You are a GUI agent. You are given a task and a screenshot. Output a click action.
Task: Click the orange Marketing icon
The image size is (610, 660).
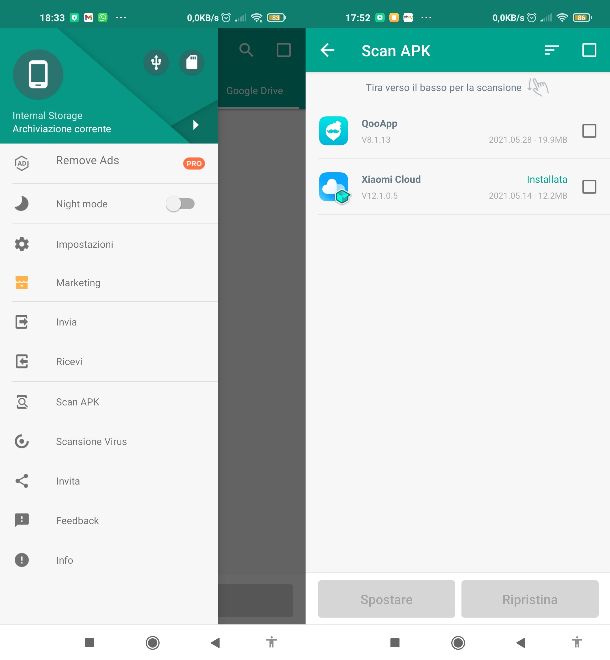(22, 282)
